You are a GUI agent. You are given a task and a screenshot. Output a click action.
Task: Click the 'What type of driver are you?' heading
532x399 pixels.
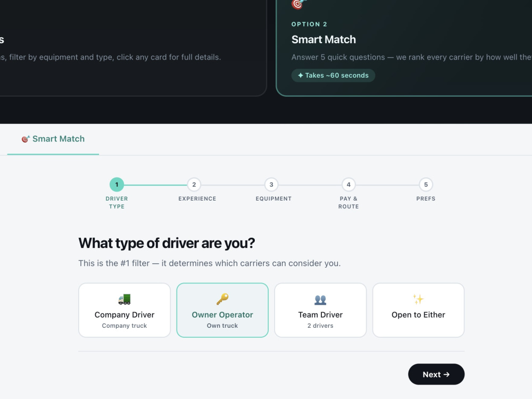(x=167, y=243)
